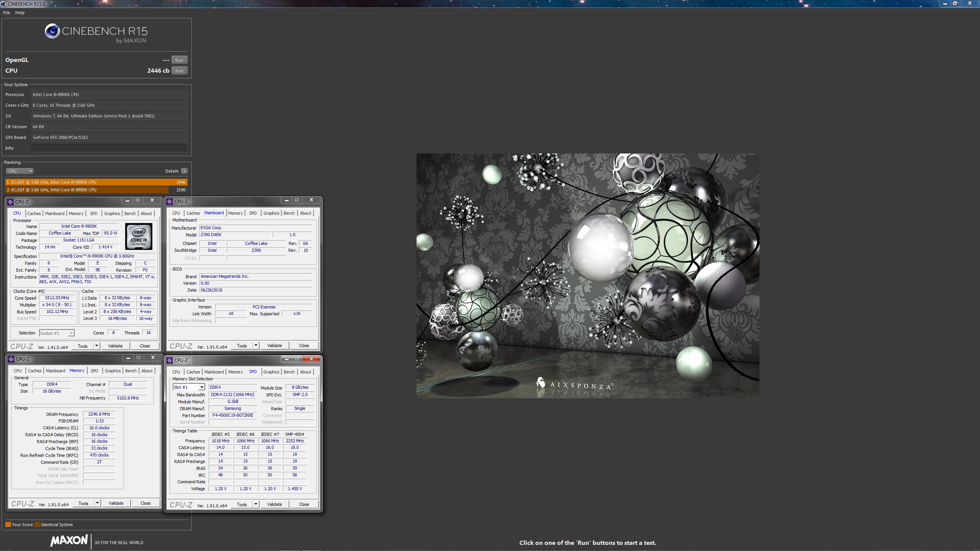This screenshot has height=551, width=980.
Task: Click the Processor field Intel Core i9-9900K CPU
Action: click(109, 95)
